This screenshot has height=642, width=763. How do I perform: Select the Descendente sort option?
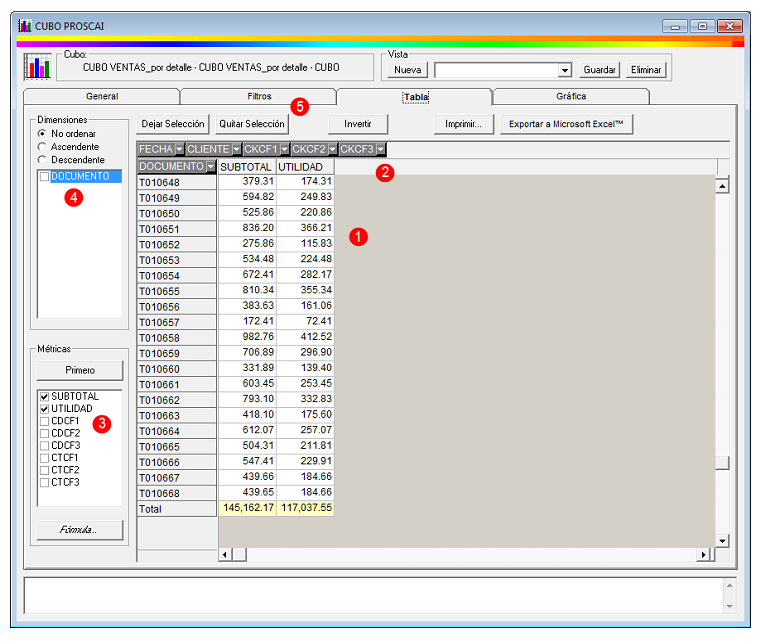pos(42,160)
